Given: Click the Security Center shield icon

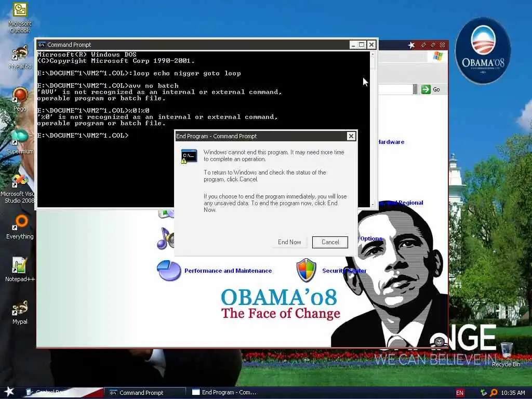Looking at the screenshot, I should point(307,270).
